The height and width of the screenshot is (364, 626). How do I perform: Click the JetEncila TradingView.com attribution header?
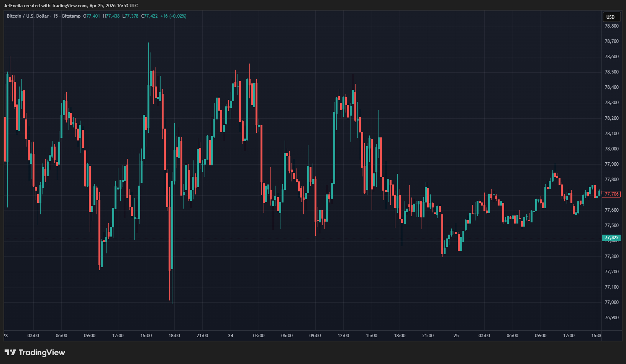[x=71, y=6]
